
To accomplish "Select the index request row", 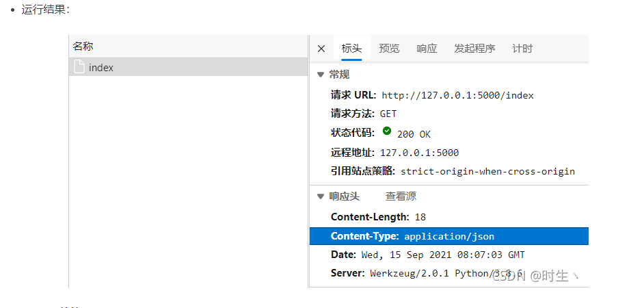I will [x=188, y=67].
